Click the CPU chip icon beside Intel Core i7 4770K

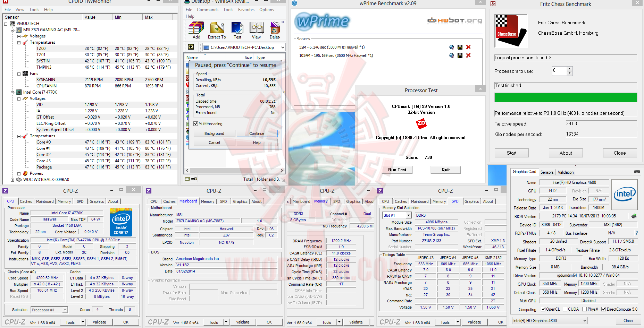coord(19,92)
